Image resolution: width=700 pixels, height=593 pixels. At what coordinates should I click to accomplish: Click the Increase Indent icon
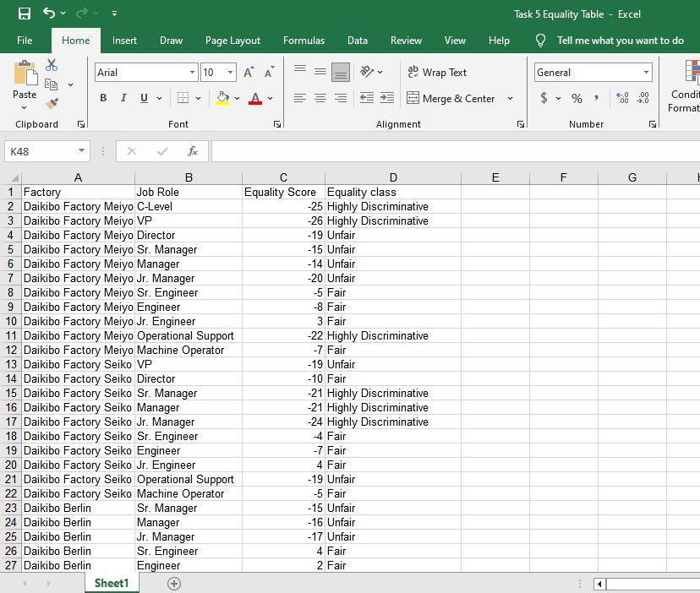pyautogui.click(x=387, y=98)
